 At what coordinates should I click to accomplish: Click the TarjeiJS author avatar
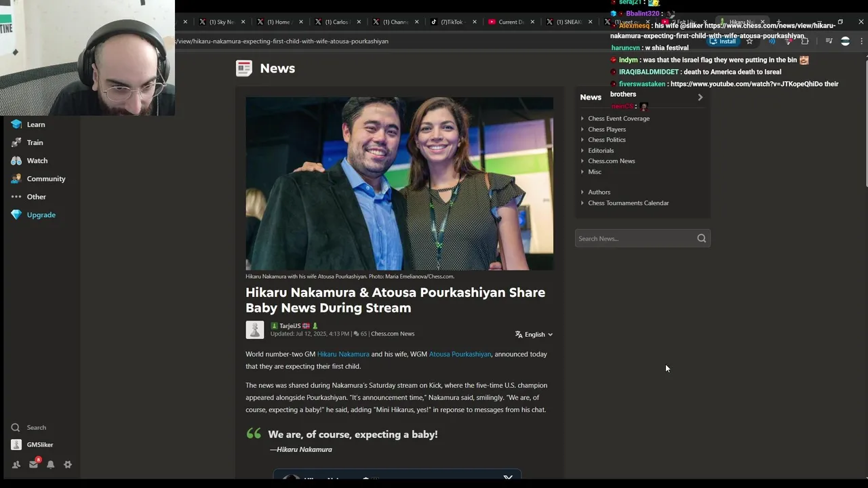[x=255, y=329]
